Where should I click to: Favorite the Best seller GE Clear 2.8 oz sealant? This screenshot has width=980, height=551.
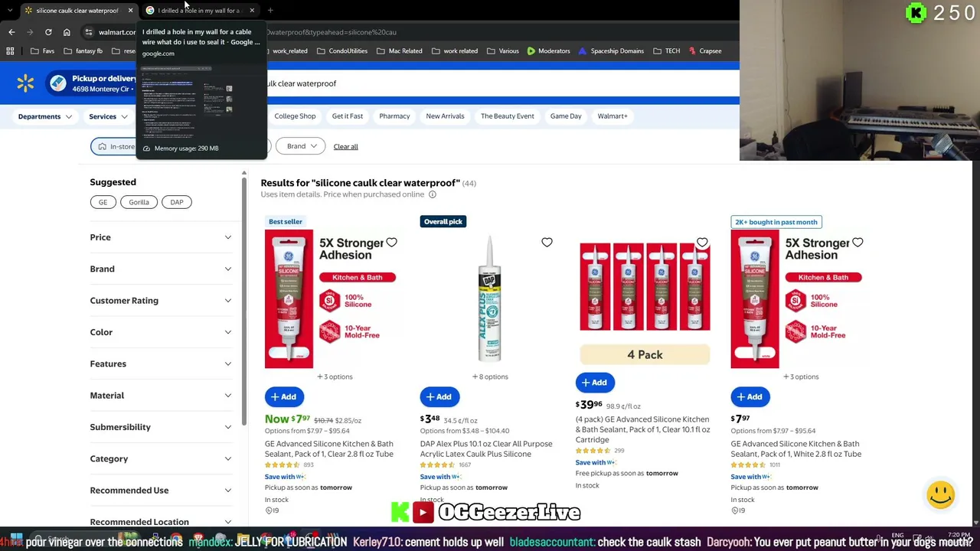(391, 243)
